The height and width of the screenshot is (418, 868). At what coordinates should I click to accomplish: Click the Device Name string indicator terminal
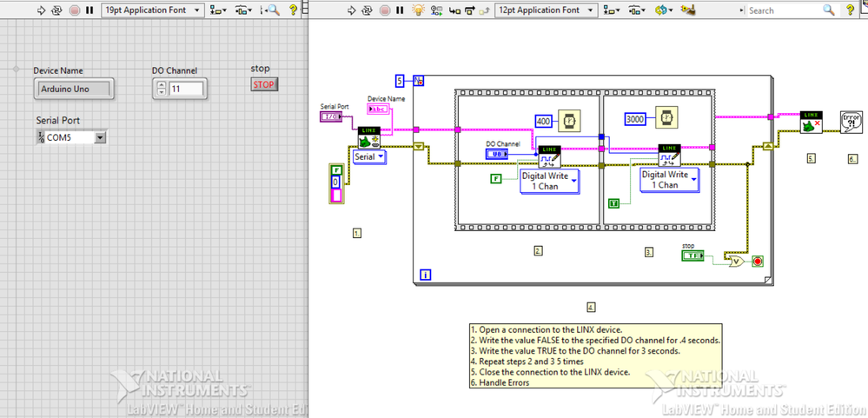tap(379, 109)
